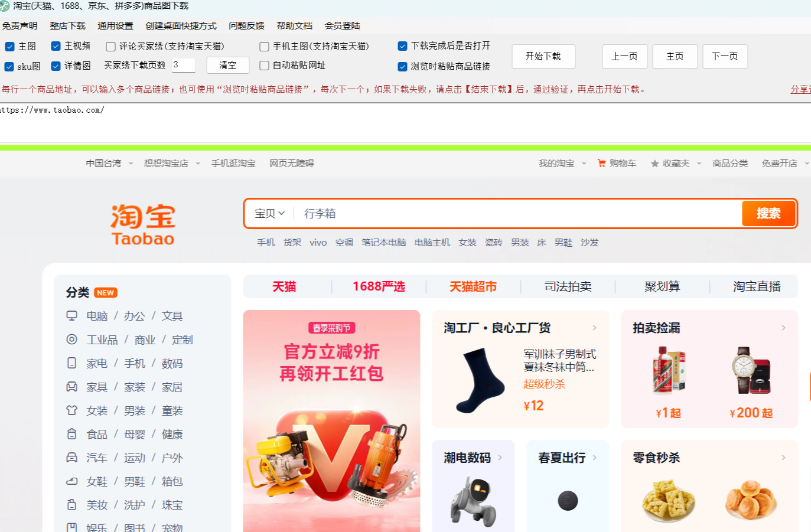Click the Taobao logo
The height and width of the screenshot is (532, 811).
(x=143, y=225)
